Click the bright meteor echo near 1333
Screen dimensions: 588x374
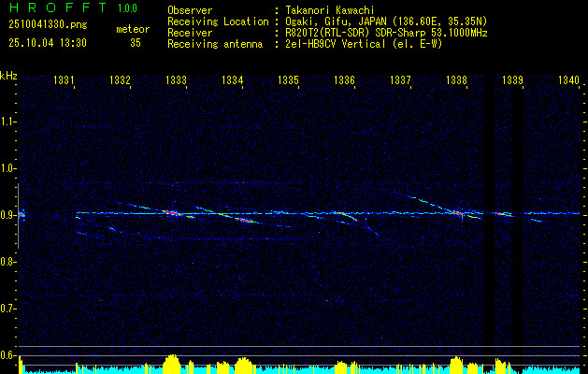[173, 213]
